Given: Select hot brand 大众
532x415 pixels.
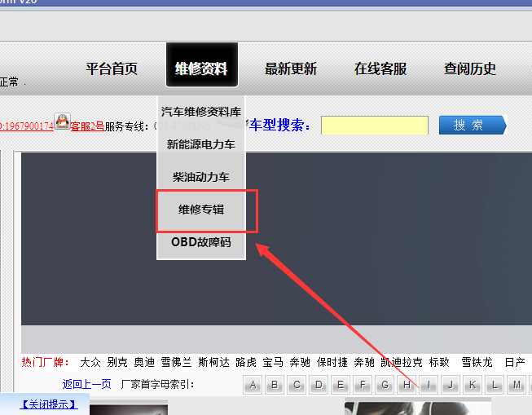Looking at the screenshot, I should tap(90, 362).
